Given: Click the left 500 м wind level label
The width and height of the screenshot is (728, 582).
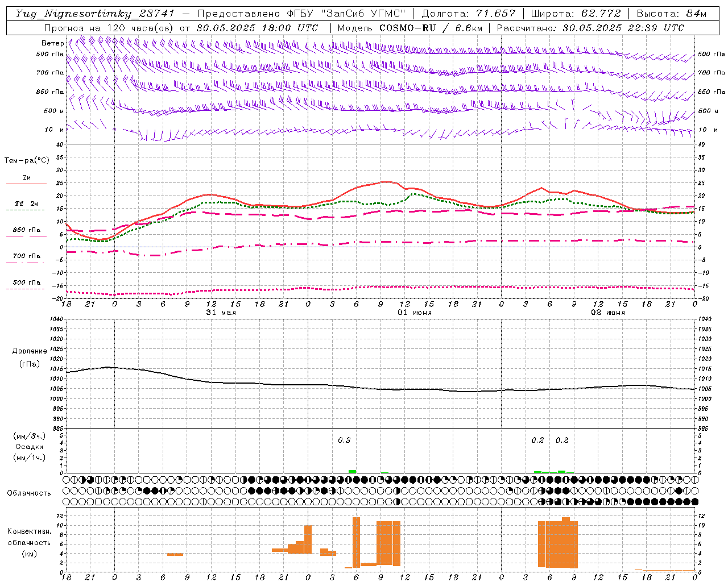Looking at the screenshot, I should coord(53,111).
